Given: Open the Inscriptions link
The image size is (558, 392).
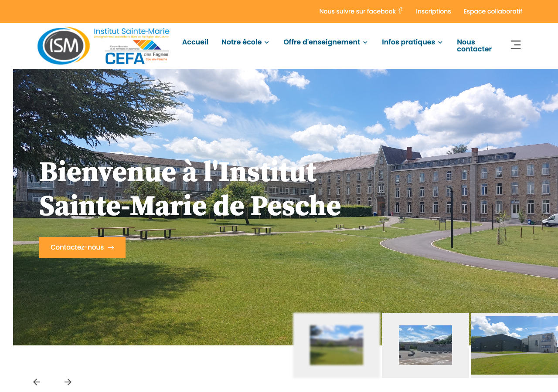Looking at the screenshot, I should pyautogui.click(x=433, y=11).
